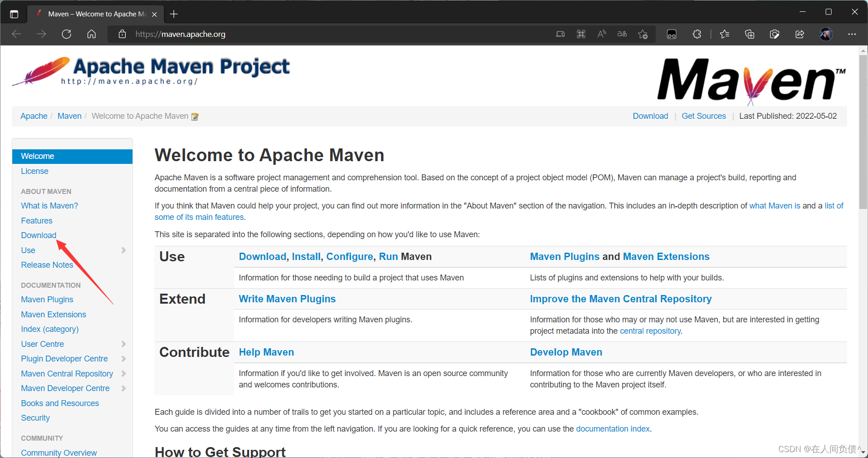The height and width of the screenshot is (458, 868).
Task: Open Release Notes sidebar item
Action: (x=47, y=265)
